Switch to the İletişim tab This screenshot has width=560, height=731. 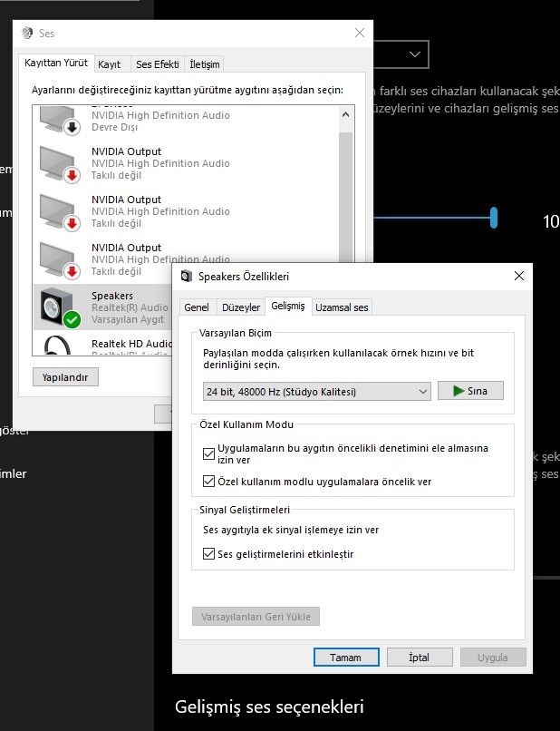205,64
